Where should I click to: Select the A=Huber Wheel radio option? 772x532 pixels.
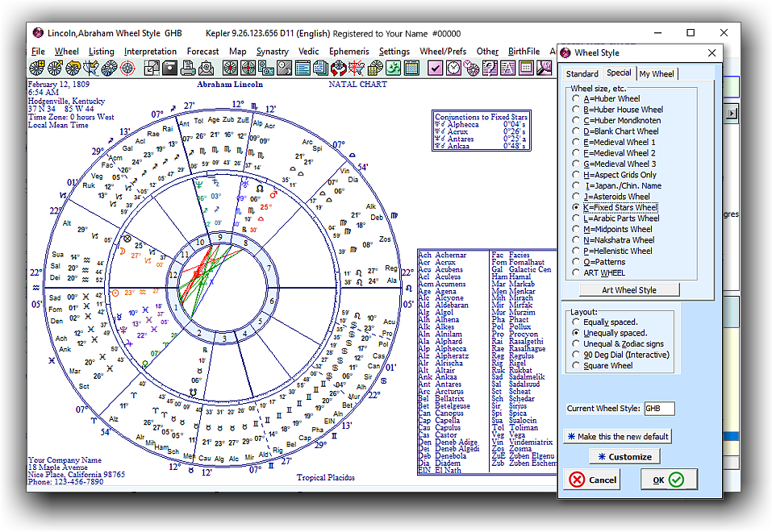click(576, 99)
